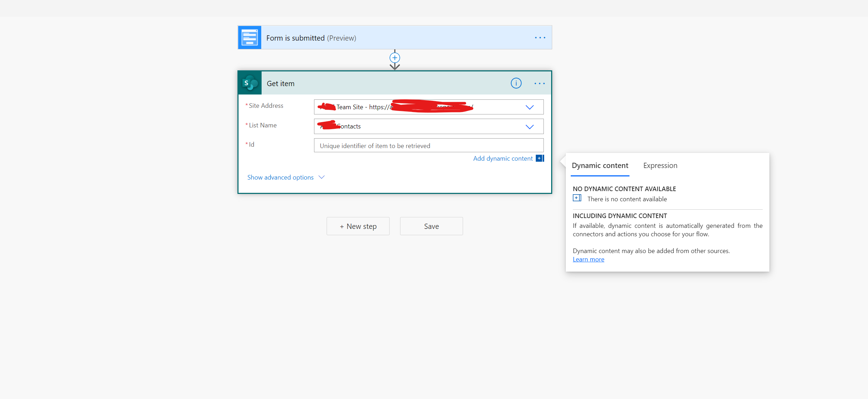This screenshot has height=399, width=868.
Task: Switch to the Expression tab
Action: tap(660, 166)
